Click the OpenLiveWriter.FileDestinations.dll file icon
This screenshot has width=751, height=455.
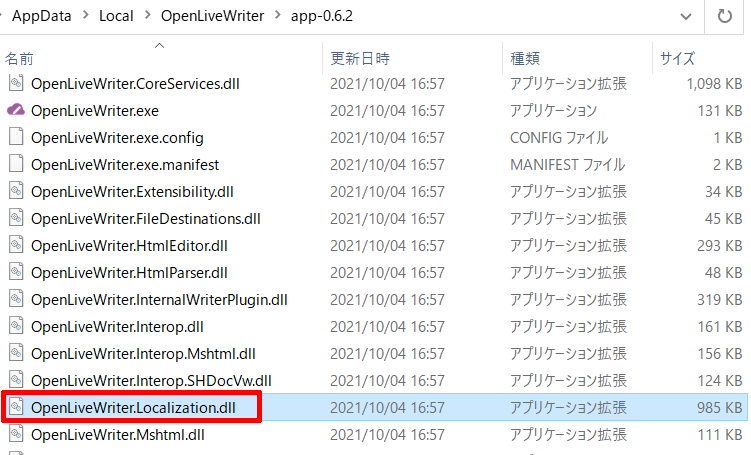(16, 218)
